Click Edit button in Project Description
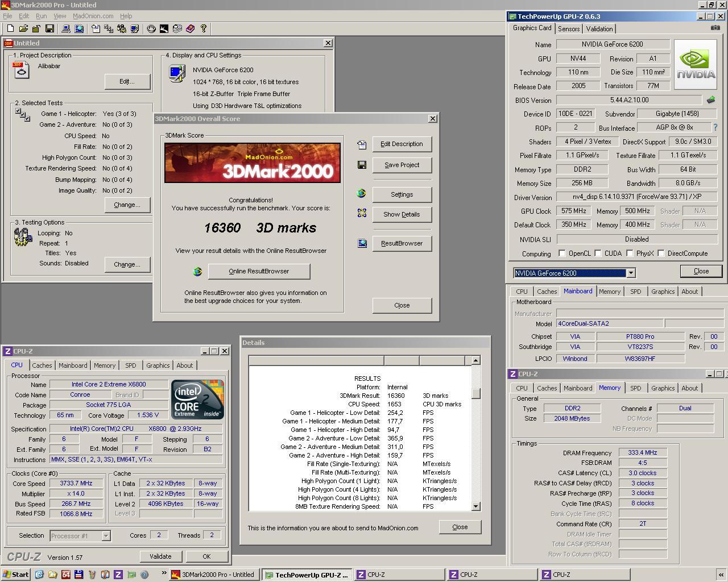This screenshot has width=728, height=582. click(x=127, y=81)
